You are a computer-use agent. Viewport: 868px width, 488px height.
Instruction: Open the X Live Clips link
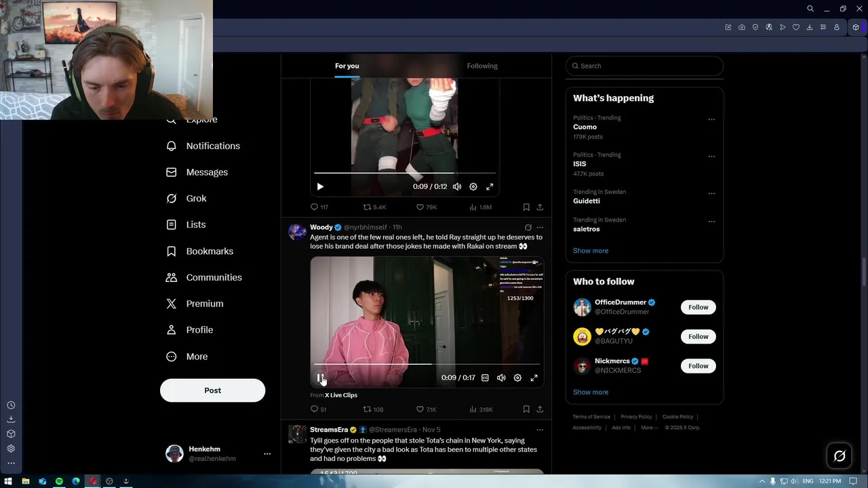point(341,395)
